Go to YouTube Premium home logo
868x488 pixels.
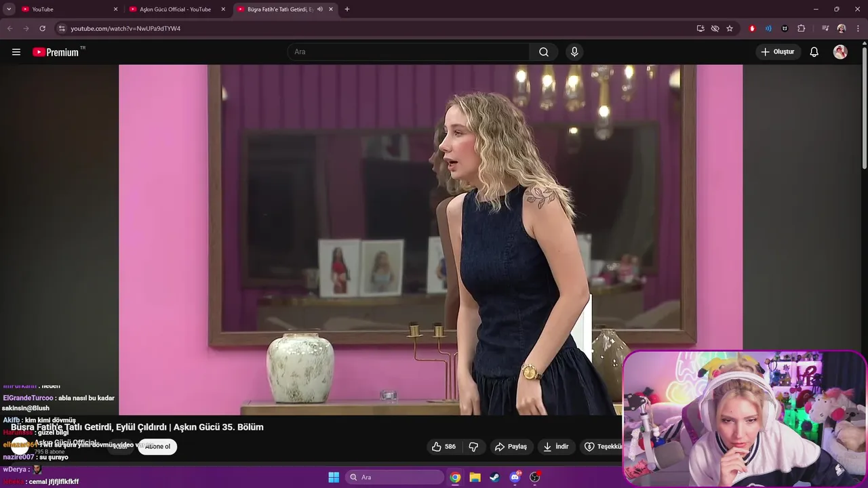tap(56, 52)
